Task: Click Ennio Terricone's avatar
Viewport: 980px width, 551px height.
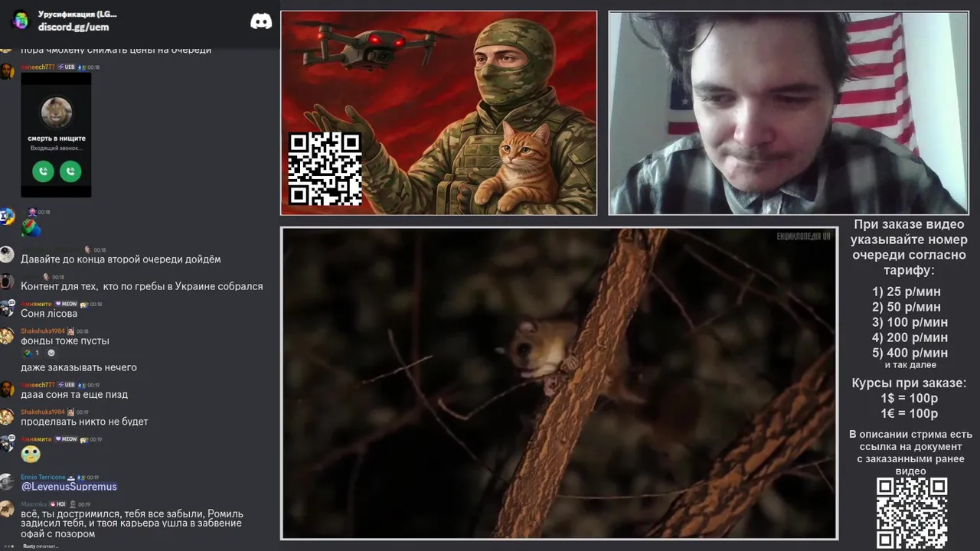Action: [x=7, y=482]
